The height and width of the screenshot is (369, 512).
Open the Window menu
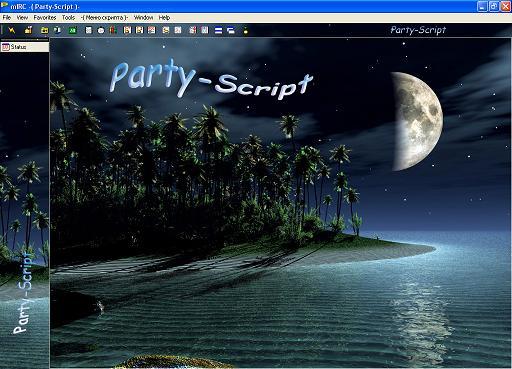(x=143, y=17)
